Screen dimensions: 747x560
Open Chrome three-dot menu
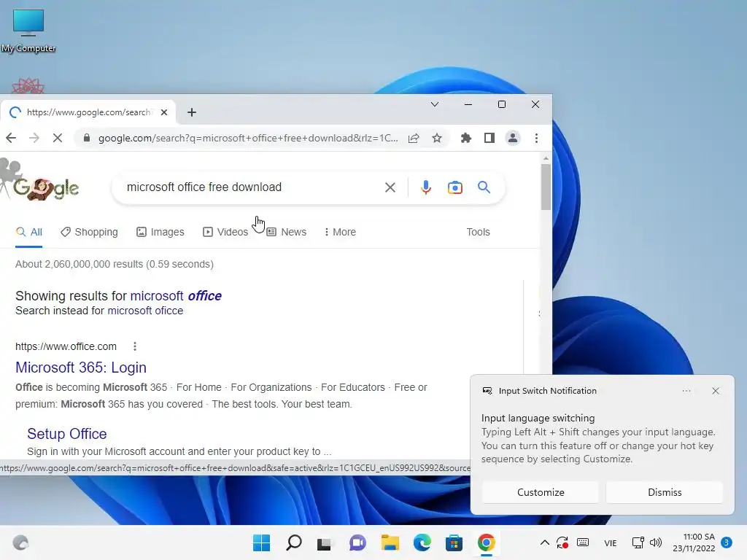pos(536,138)
